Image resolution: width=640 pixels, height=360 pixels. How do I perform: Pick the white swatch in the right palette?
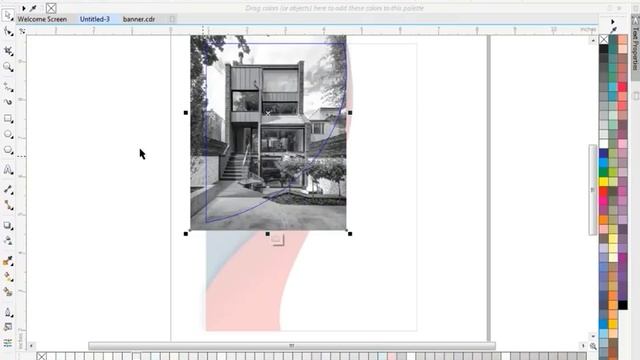(604, 144)
